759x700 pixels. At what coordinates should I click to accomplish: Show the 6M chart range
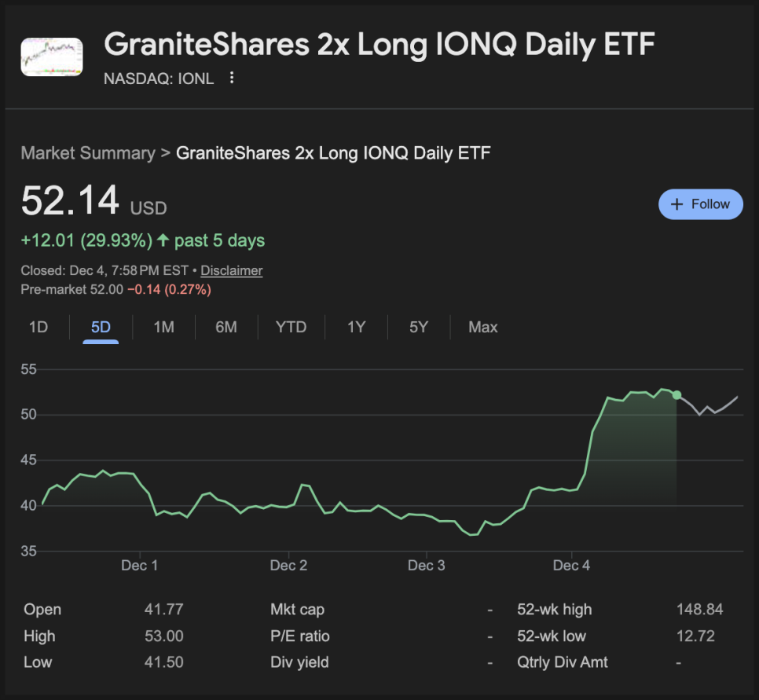[x=226, y=327]
